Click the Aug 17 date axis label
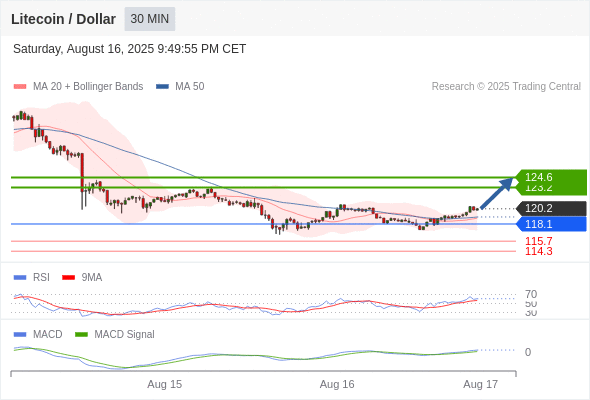Screen dimensions: 590x400 pos(481,384)
